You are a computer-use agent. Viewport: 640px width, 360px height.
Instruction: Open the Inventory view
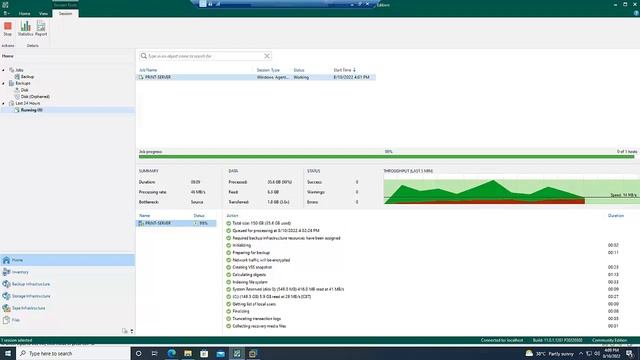[16, 272]
